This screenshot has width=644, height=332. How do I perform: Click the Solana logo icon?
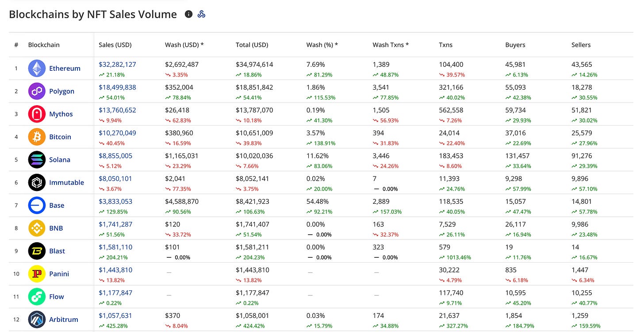(x=37, y=160)
